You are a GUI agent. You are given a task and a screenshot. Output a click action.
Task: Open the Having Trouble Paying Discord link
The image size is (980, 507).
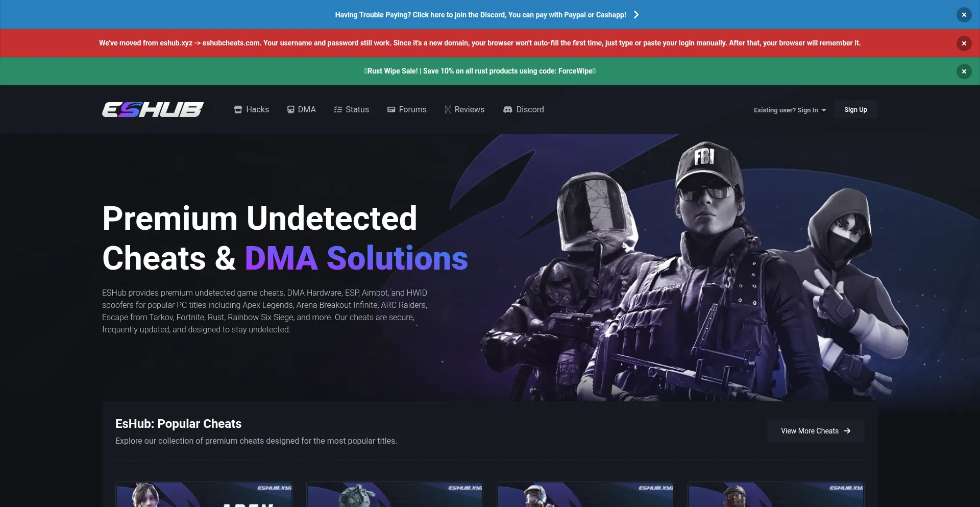pos(480,15)
